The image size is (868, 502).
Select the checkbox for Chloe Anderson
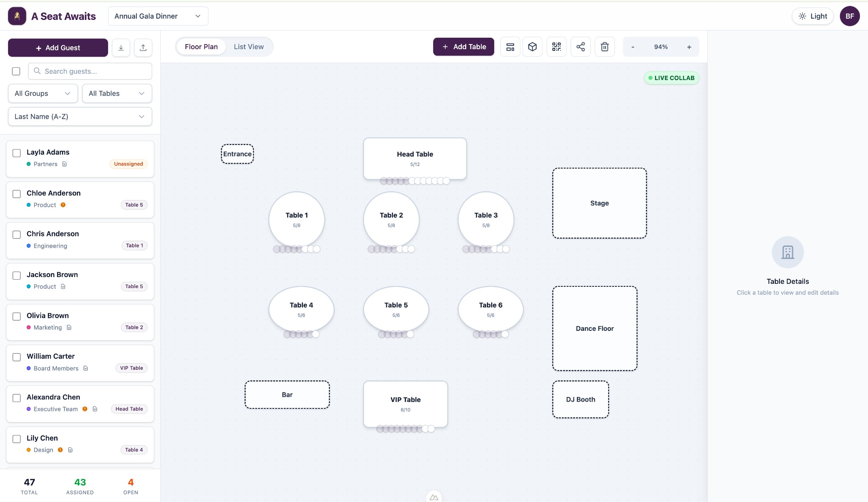coord(17,194)
